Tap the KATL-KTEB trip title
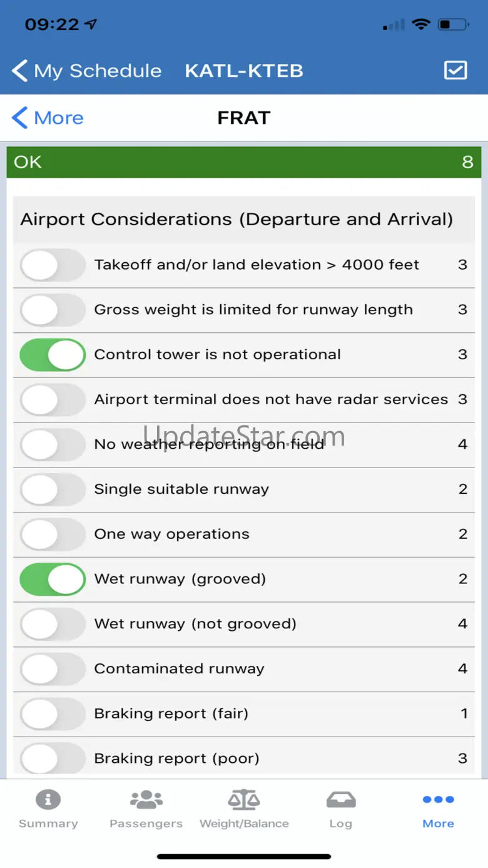Viewport: 488px width, 868px height. [244, 71]
